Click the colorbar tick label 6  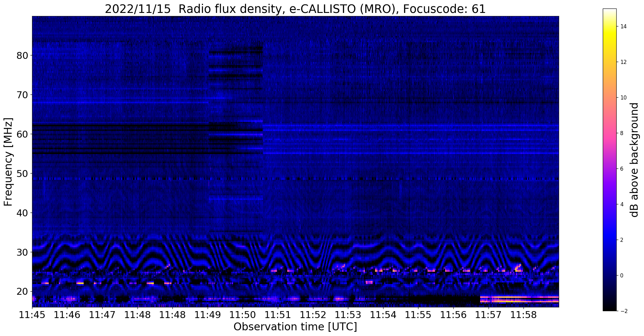click(621, 169)
